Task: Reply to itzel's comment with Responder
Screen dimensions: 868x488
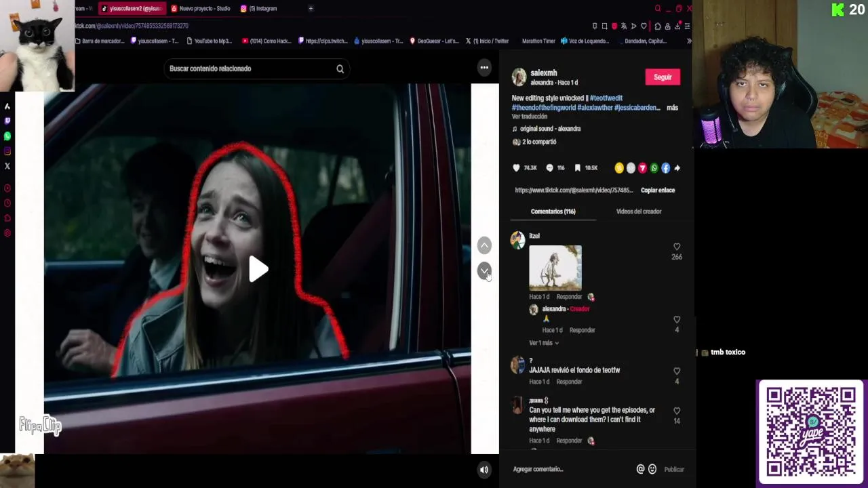Action: point(569,297)
